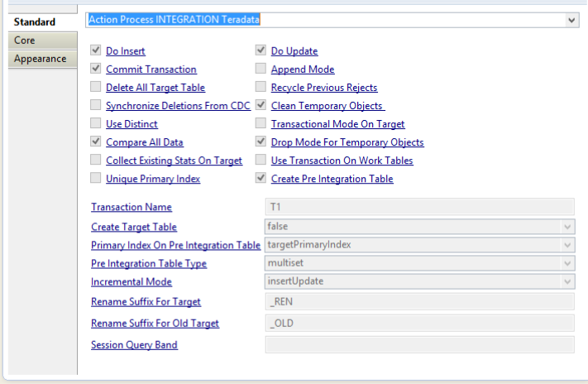Click the Commit Transaction link

(x=151, y=70)
